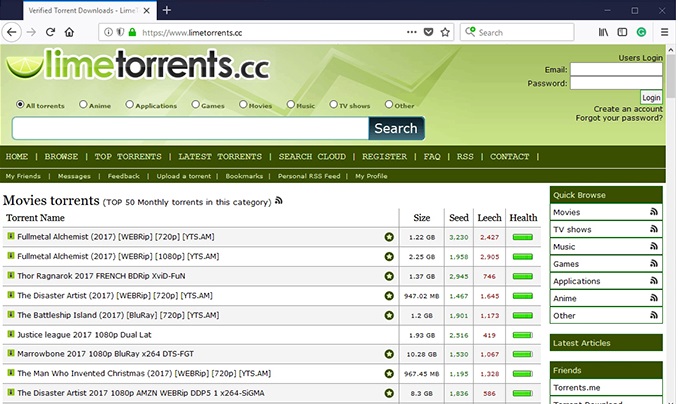The width and height of the screenshot is (678, 404).
Task: Open page actions three-dot menu
Action: 411,32
